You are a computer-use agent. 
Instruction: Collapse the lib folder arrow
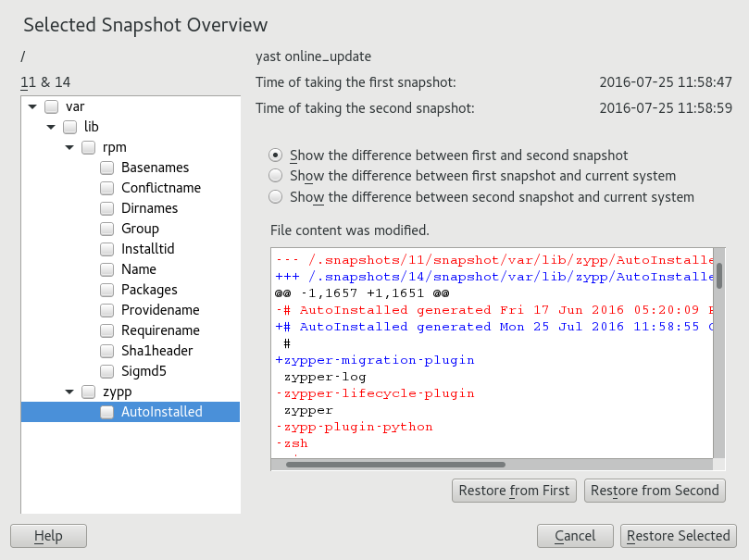tap(51, 127)
